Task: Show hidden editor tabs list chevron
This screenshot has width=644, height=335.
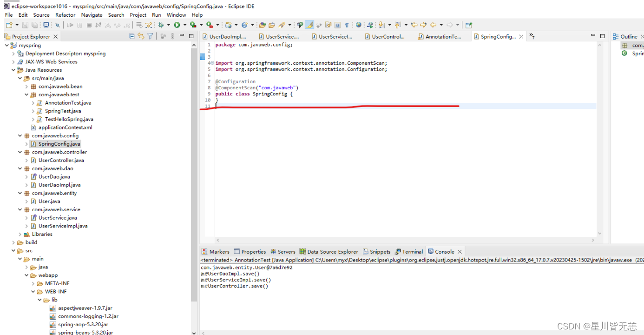Action: tap(532, 36)
